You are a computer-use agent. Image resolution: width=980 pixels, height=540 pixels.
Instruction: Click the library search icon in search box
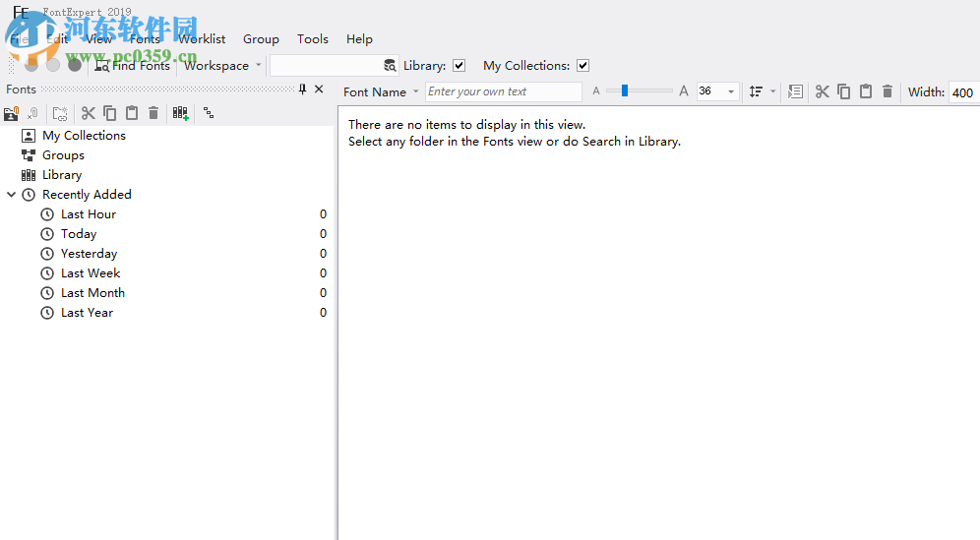click(390, 66)
